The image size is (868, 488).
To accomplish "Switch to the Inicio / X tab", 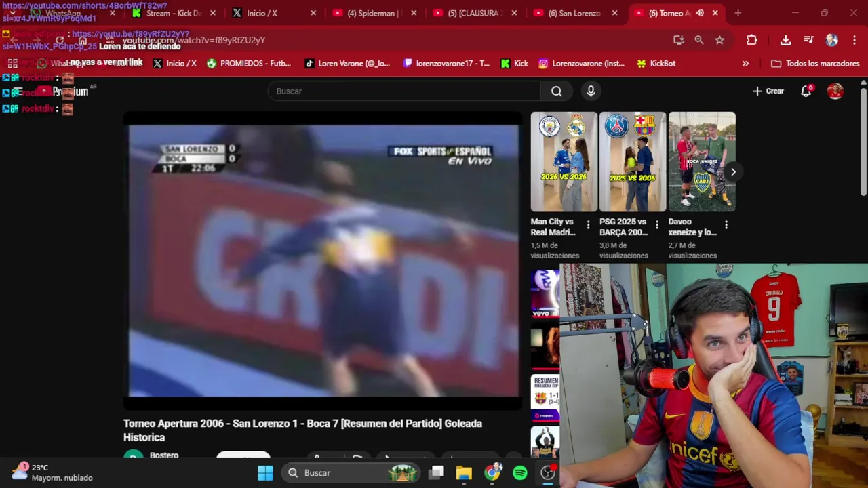I will coord(274,13).
